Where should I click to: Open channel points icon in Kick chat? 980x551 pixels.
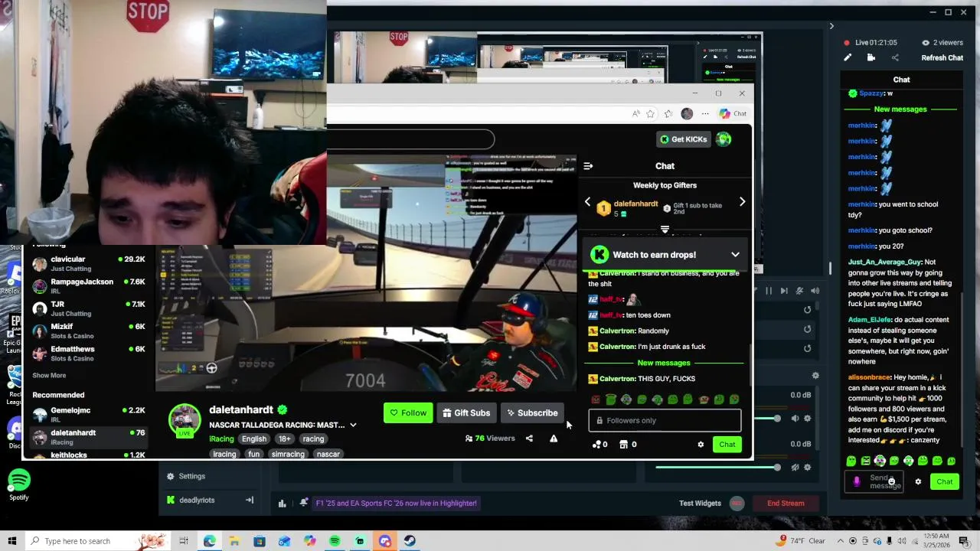[x=599, y=445]
